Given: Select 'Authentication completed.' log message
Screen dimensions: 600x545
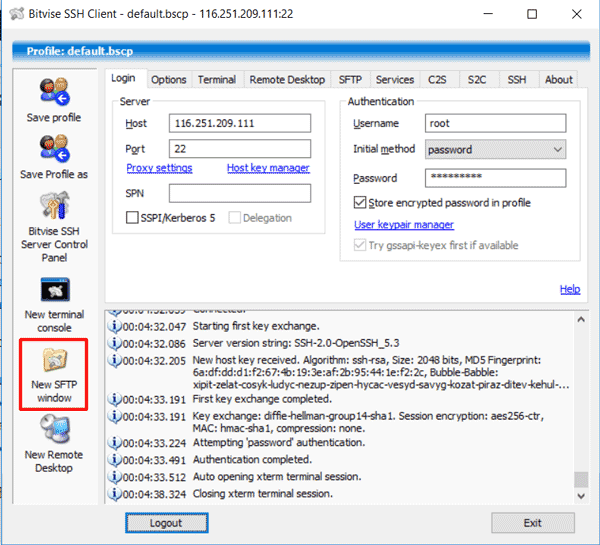Looking at the screenshot, I should pos(252,459).
